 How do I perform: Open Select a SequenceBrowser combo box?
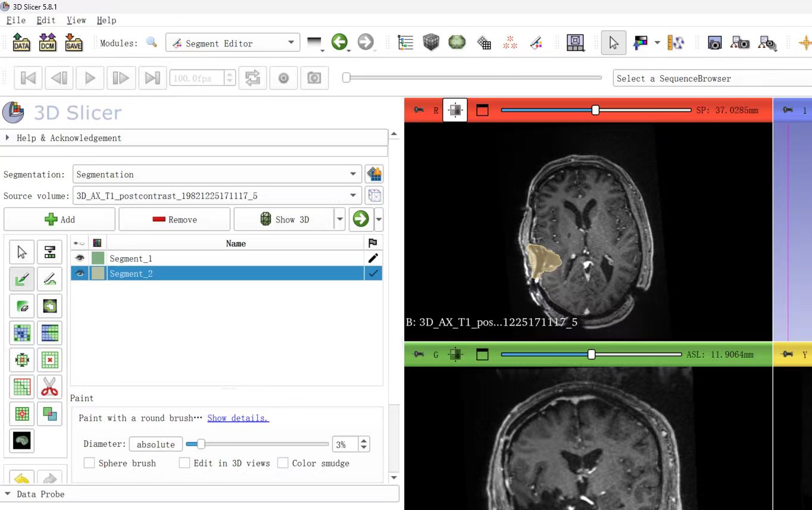click(x=713, y=78)
